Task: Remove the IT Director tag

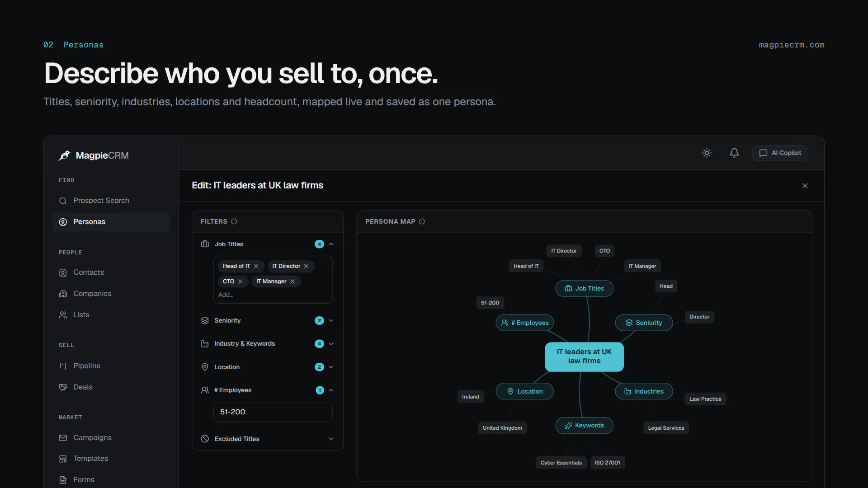Action: [x=306, y=266]
